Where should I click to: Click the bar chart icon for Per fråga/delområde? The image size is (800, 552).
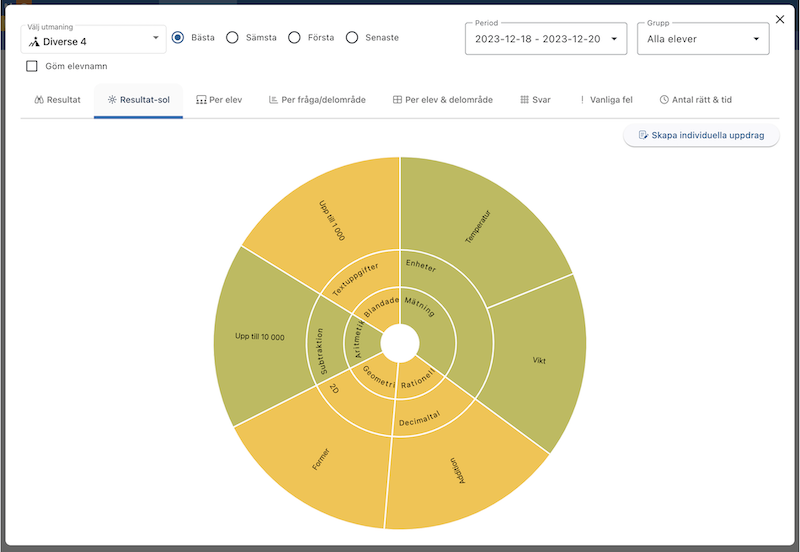(x=274, y=100)
